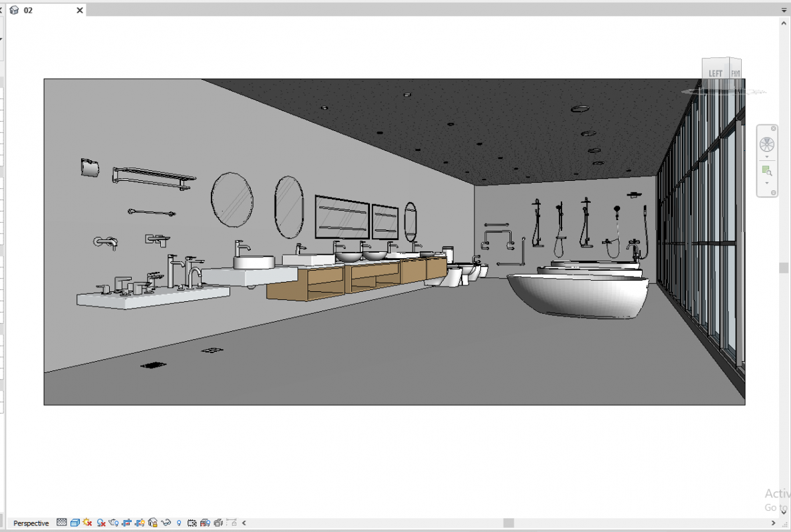The height and width of the screenshot is (532, 791).
Task: Toggle Sun Path in view control bar
Action: point(88,523)
